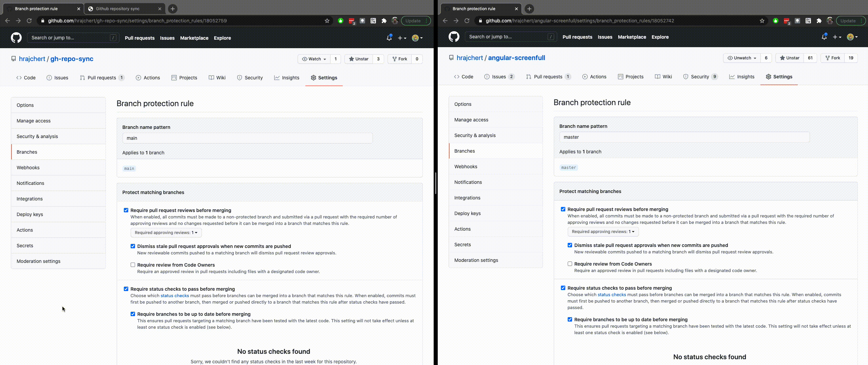Open extensions puzzle icon in right window

pos(819,21)
